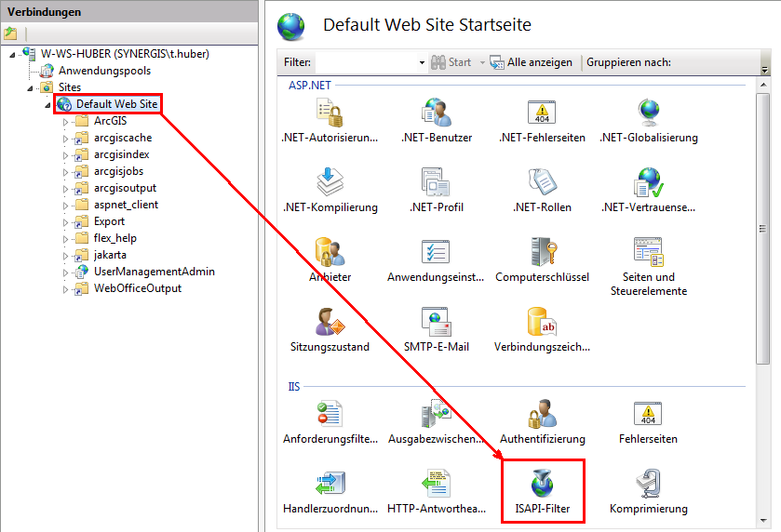Select Default Web Site in the tree
The image size is (781, 532).
click(116, 104)
